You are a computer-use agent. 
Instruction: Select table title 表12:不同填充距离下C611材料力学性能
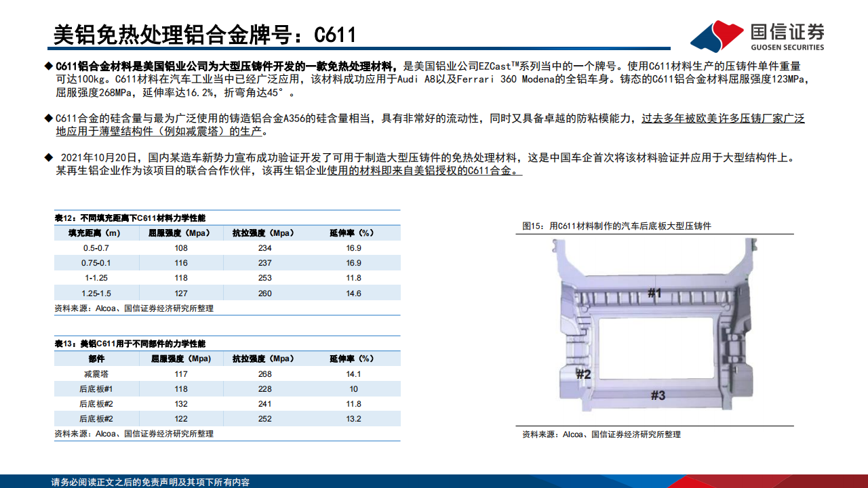click(130, 218)
